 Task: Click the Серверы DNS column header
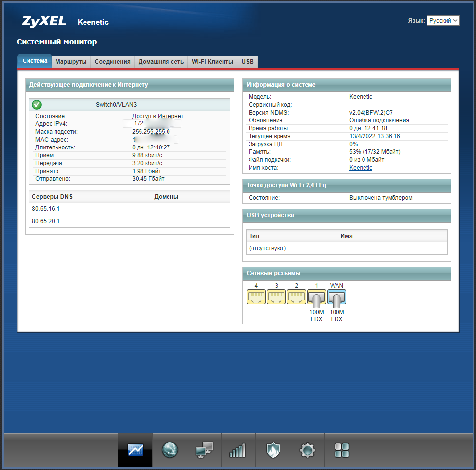tap(52, 197)
